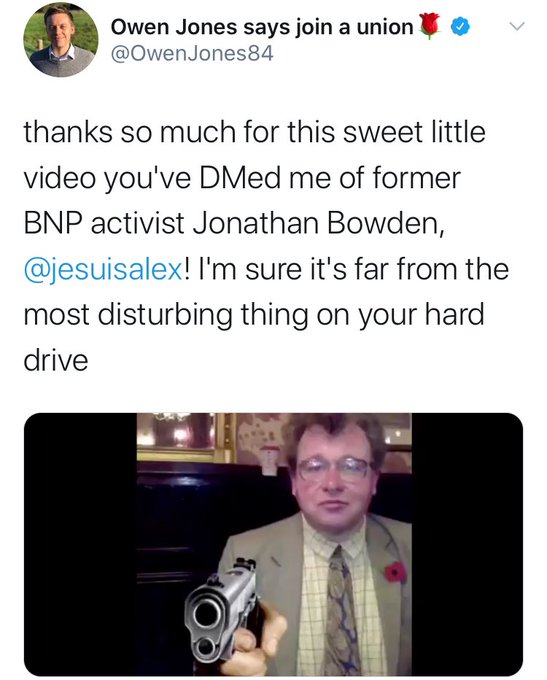Click the red poppy pin on the jacket lapel

click(x=394, y=572)
